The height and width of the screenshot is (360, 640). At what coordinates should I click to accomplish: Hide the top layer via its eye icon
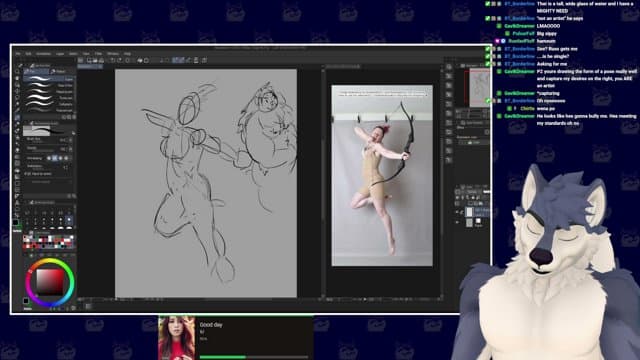tap(457, 212)
